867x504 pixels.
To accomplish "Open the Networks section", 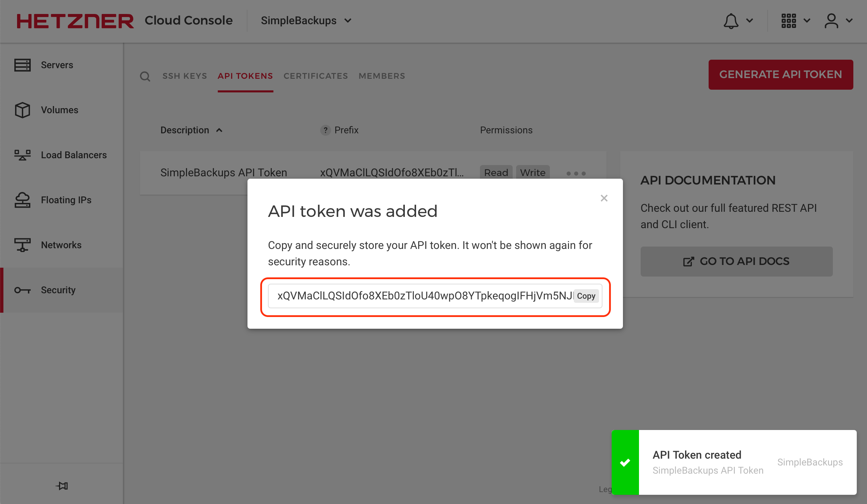I will pyautogui.click(x=61, y=245).
